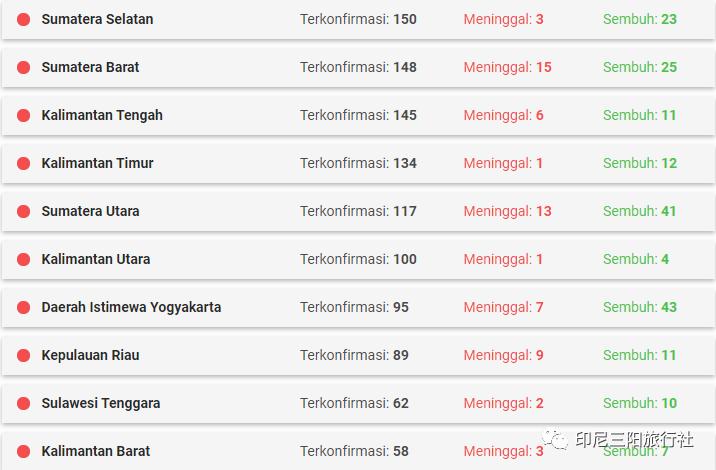Click Sembuh: 12 for Kalimantan Timur
Image resolution: width=716 pixels, height=470 pixels.
tap(639, 163)
